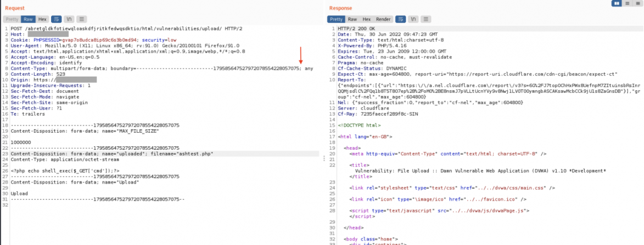Image resolution: width=644 pixels, height=245 pixels.
Task: Switch Response view to Hex tab
Action: pyautogui.click(x=367, y=19)
